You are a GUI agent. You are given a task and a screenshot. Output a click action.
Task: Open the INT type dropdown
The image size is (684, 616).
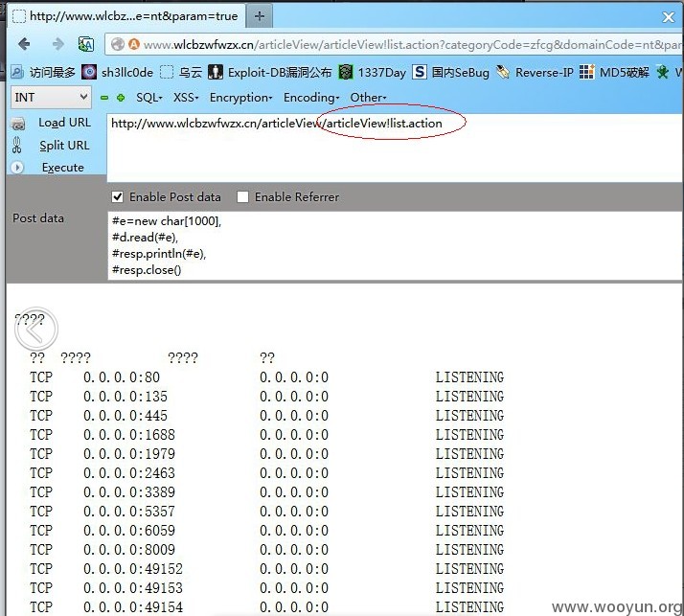[51, 98]
